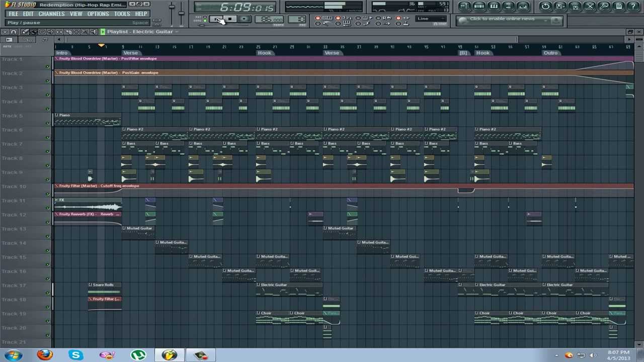Screen dimensions: 644x362
Task: Select the Mute tool in Playlist
Action: tap(51, 32)
